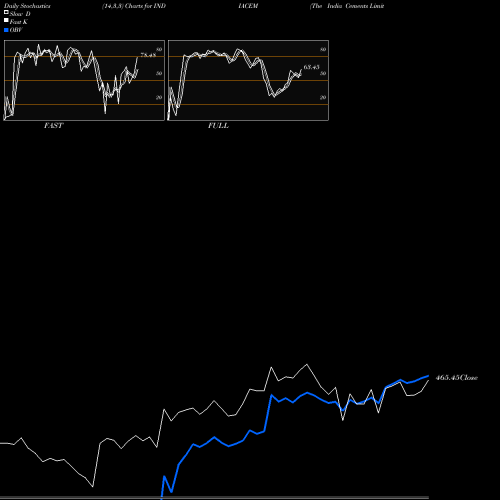The image size is (500, 500).
Task: Open the FULL stochastics chart panel
Action: 248,80
